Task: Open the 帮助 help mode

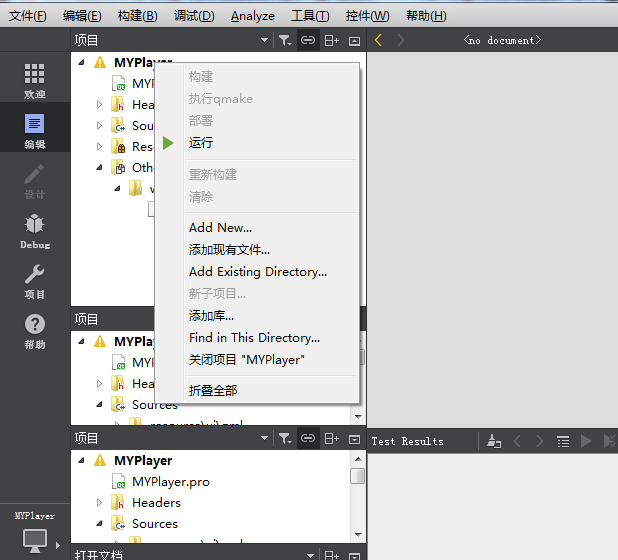Action: [35, 331]
